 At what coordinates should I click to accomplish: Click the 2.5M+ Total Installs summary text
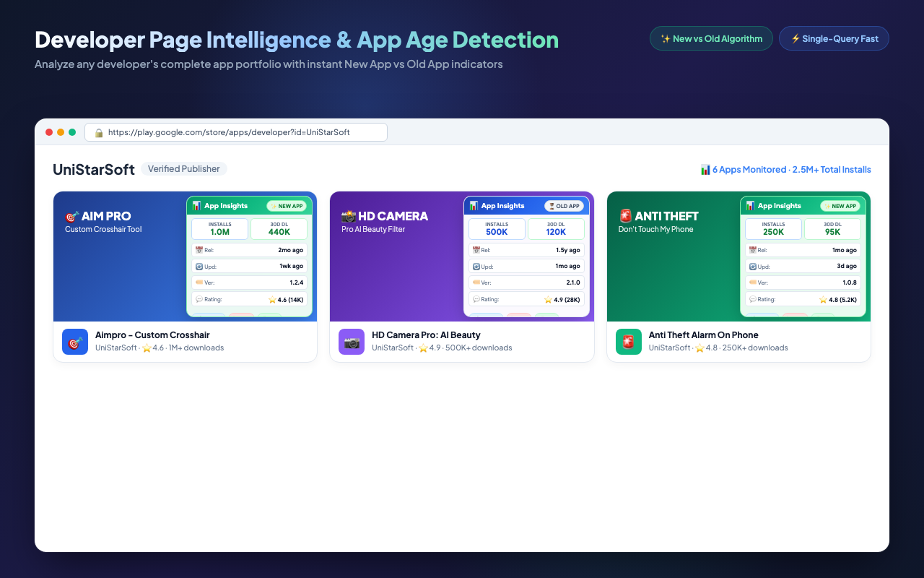click(832, 170)
